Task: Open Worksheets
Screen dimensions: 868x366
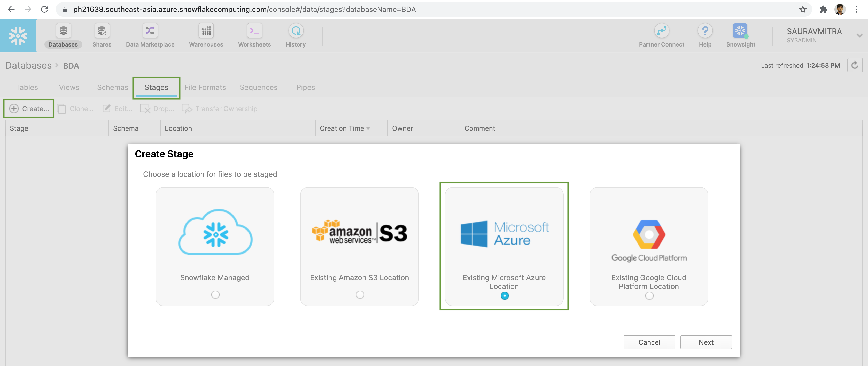Action: click(254, 35)
